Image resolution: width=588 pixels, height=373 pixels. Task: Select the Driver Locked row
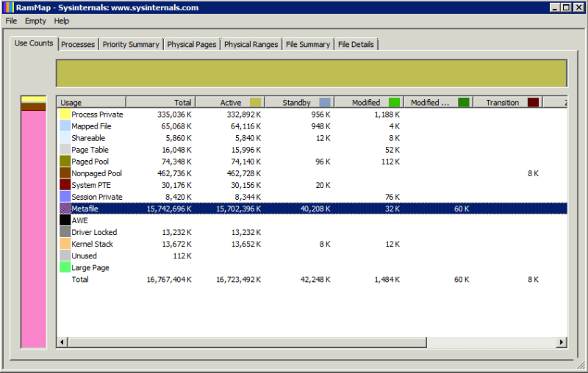coord(312,232)
